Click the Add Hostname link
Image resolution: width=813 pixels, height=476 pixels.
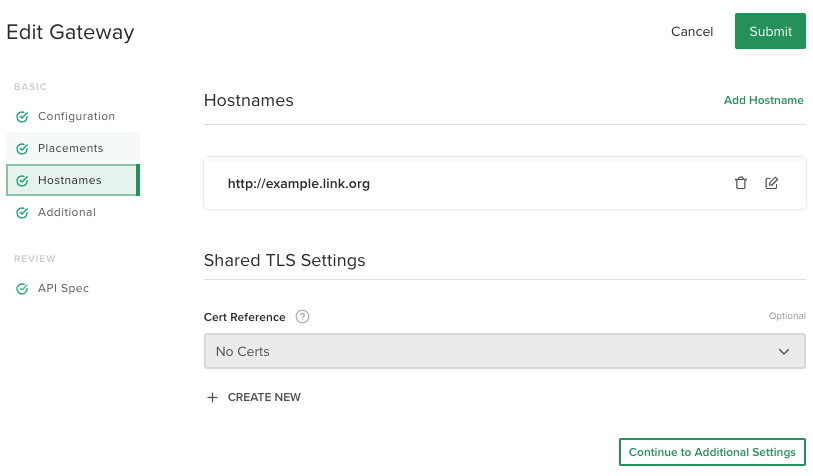[x=763, y=100]
